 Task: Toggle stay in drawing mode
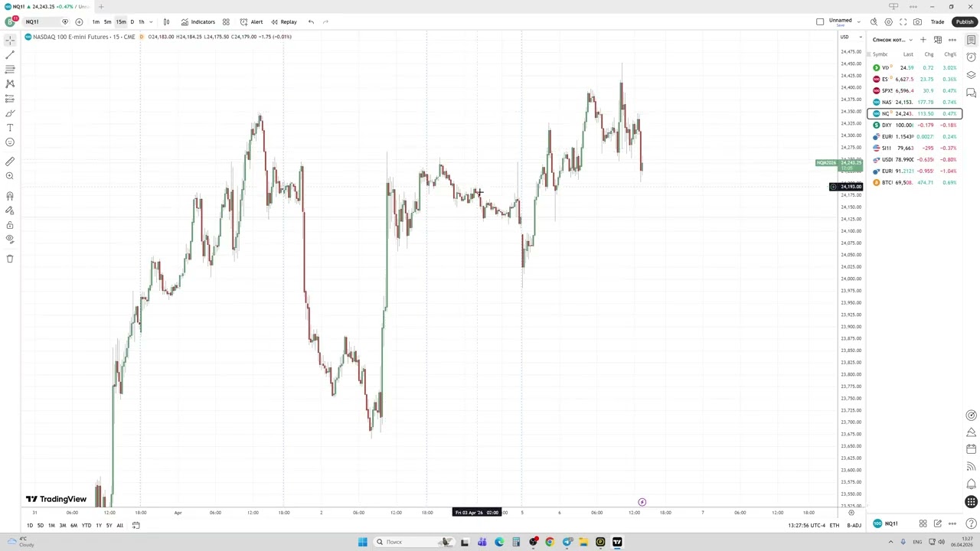point(10,210)
